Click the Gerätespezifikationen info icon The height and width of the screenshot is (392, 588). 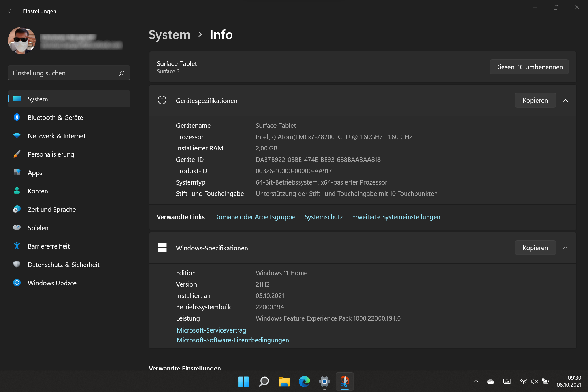(162, 100)
